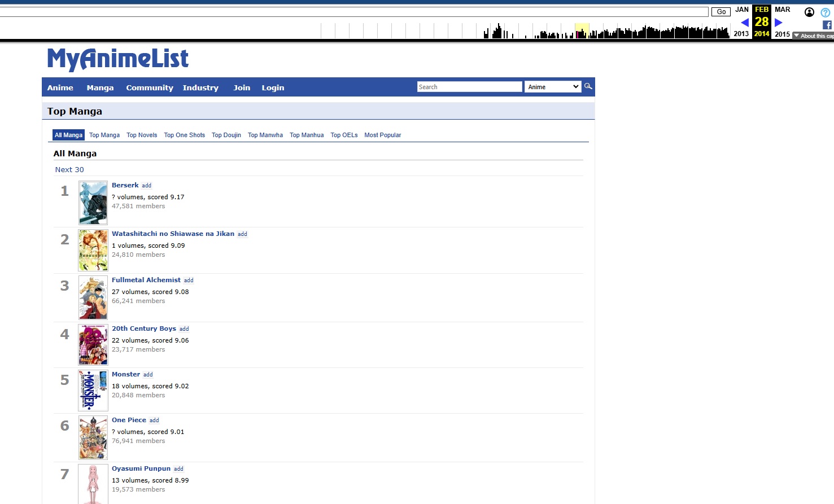Go to previous capture arrow
This screenshot has width=834, height=504.
(745, 23)
